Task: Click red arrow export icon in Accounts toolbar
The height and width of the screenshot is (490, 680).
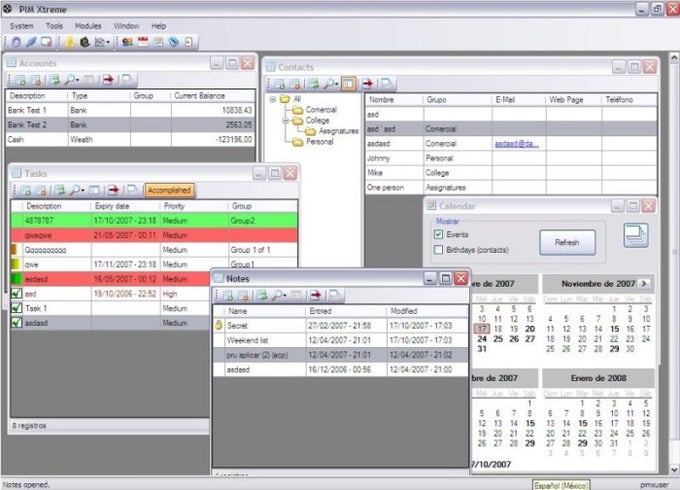Action: 108,80
